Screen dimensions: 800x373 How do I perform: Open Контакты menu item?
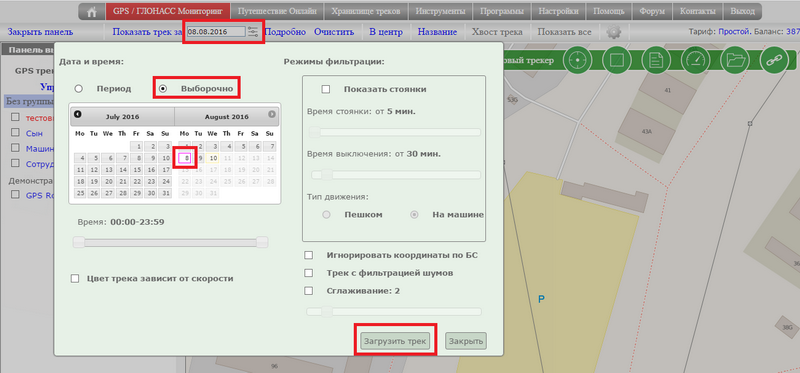(x=698, y=11)
